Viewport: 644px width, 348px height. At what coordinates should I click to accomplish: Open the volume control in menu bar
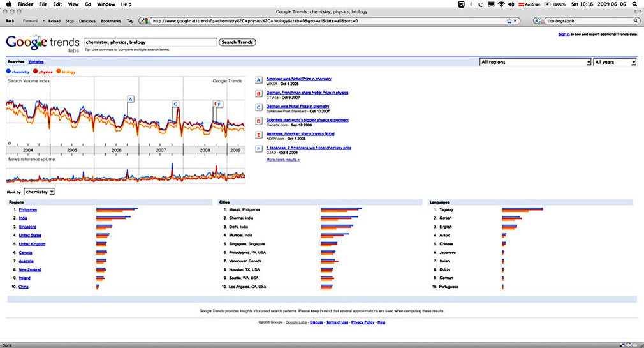[x=511, y=4]
